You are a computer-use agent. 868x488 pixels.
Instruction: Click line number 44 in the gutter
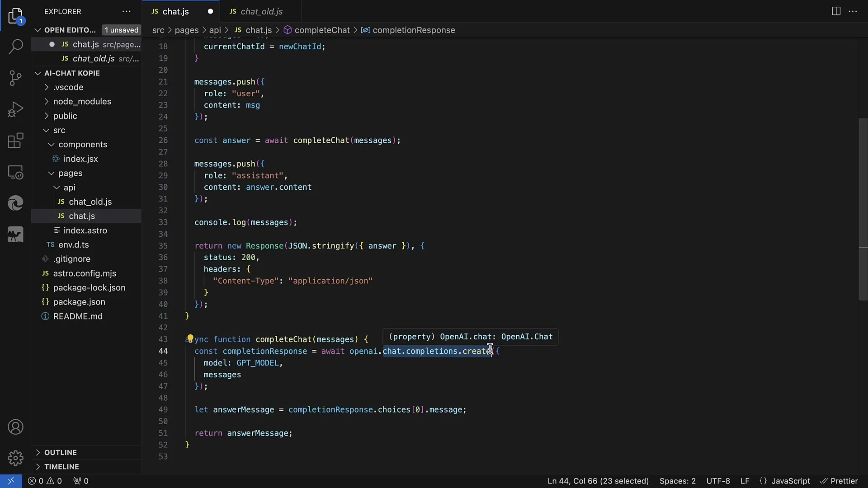coord(163,351)
